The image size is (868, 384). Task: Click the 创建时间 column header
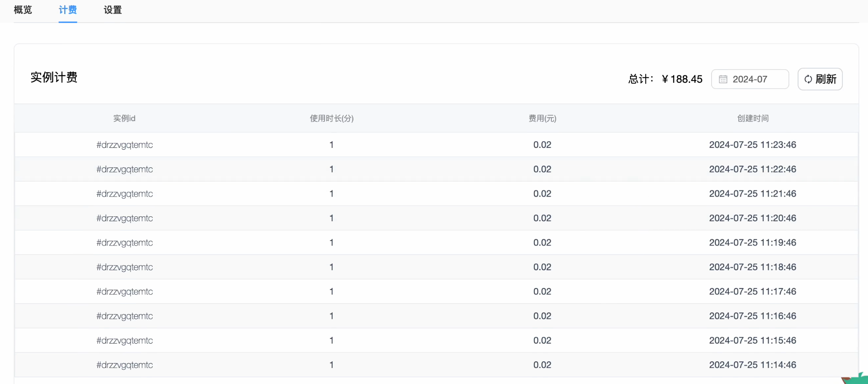tap(753, 119)
